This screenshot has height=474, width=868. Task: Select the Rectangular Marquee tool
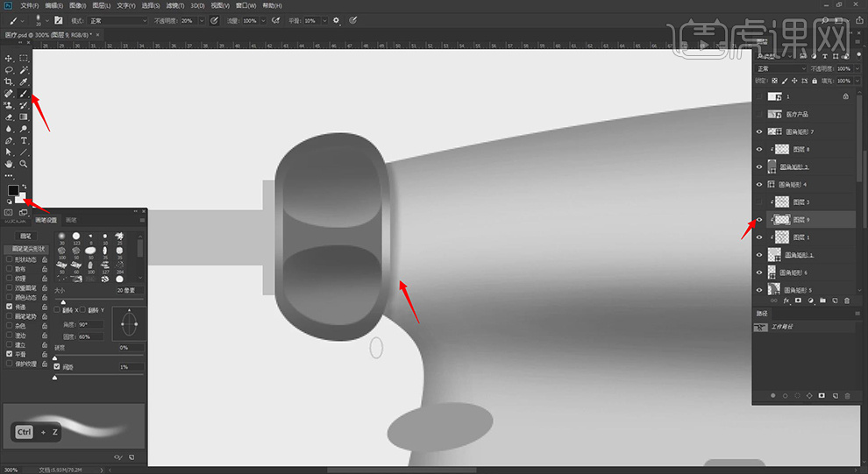24,58
